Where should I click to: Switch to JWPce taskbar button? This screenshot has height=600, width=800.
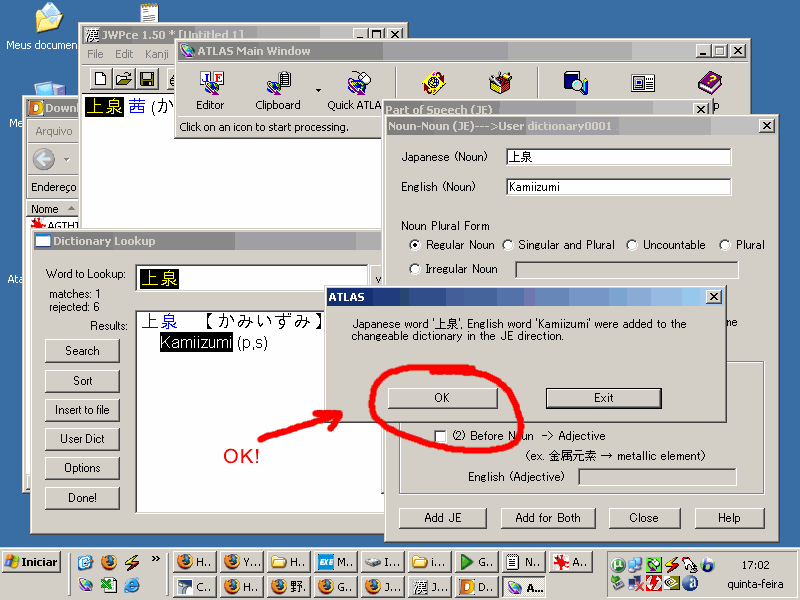click(431, 587)
